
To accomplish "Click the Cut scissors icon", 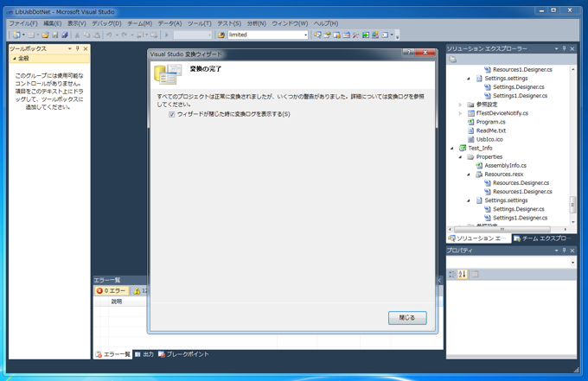I will coord(77,35).
